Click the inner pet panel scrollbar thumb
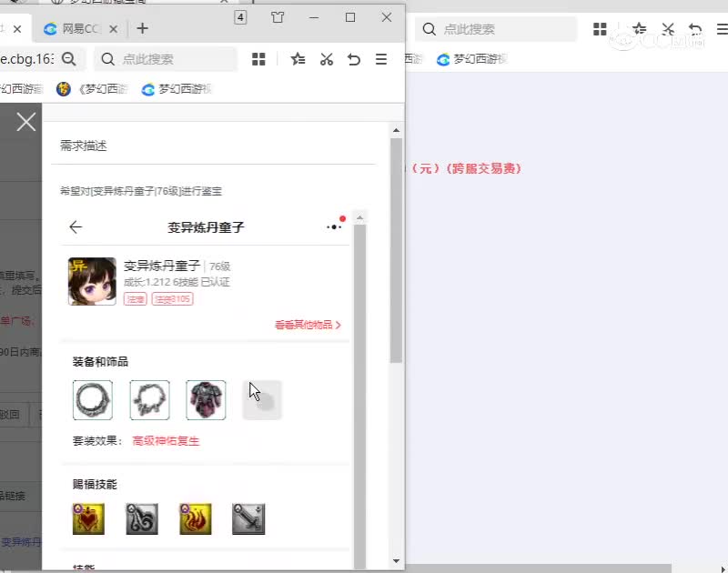This screenshot has height=573, width=728. 359,397
